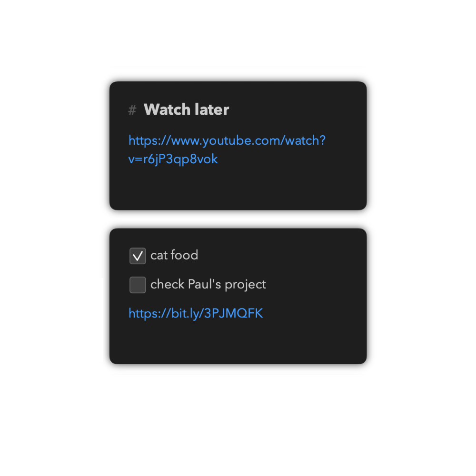Click the cat food label text
476x476 pixels.
[174, 255]
